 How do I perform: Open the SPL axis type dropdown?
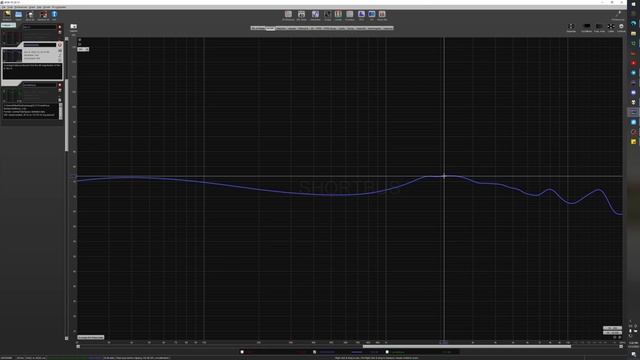pos(83,49)
